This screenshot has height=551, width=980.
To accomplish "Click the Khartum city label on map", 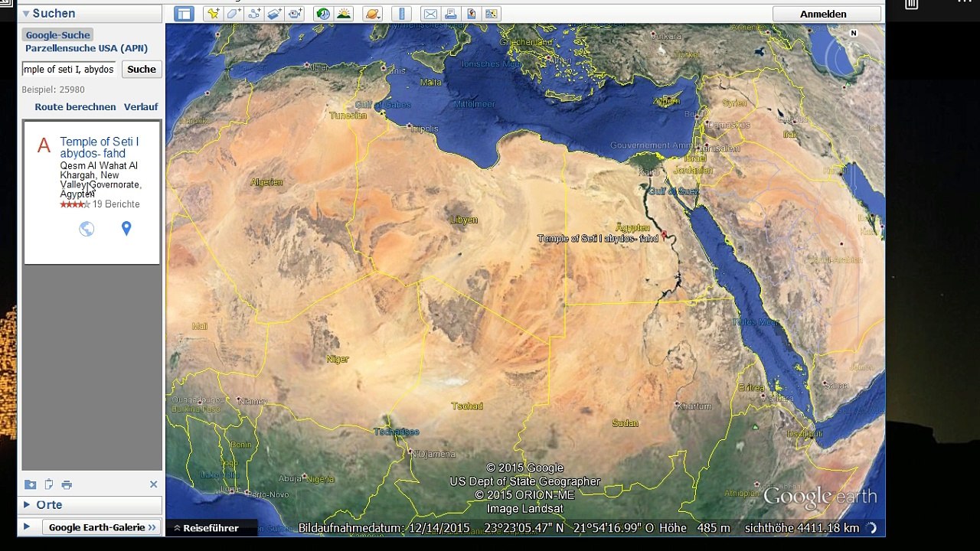I will tap(694, 406).
